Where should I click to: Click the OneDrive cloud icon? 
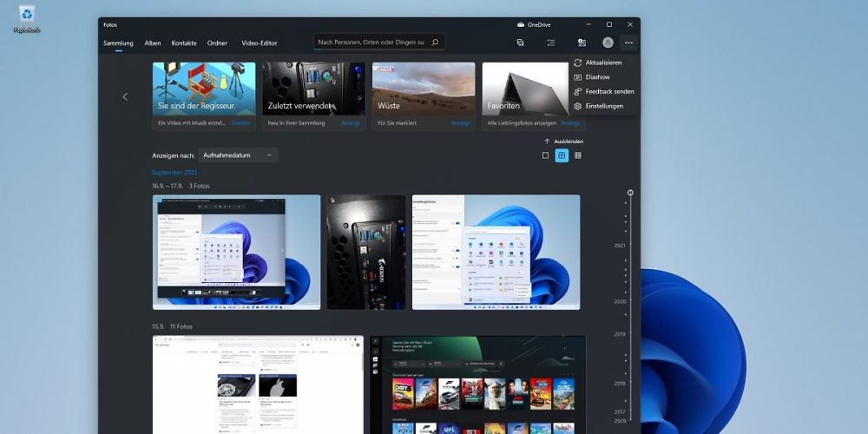(520, 24)
